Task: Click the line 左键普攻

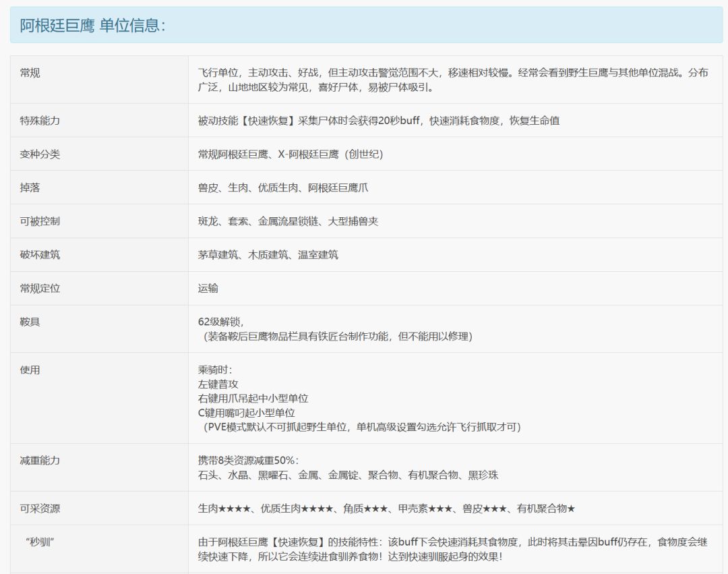Action: pyautogui.click(x=218, y=384)
